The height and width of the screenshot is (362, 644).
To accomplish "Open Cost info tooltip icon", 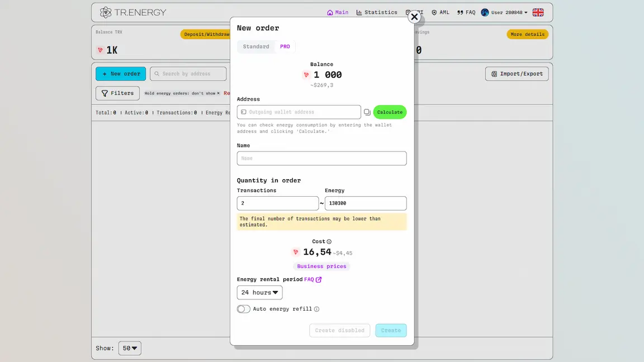I will click(329, 242).
